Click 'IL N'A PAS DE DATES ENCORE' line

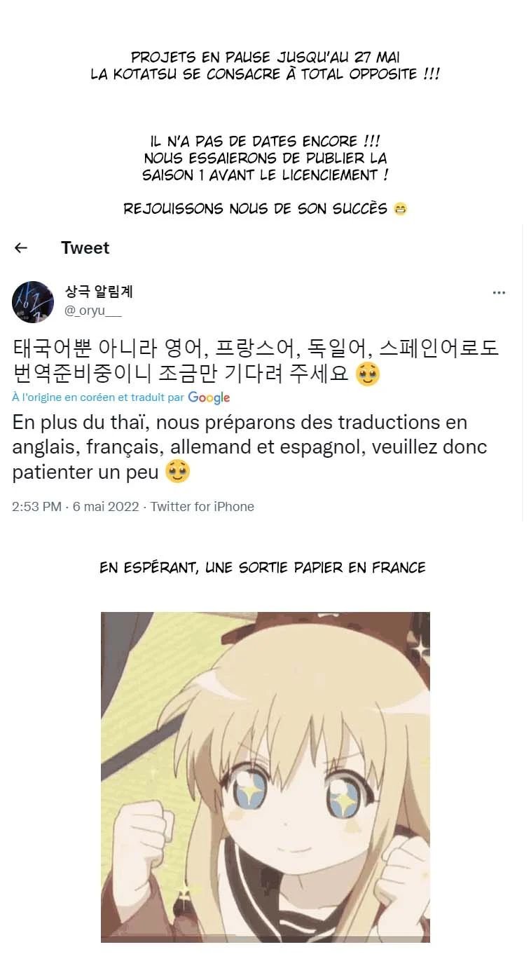pos(265,142)
